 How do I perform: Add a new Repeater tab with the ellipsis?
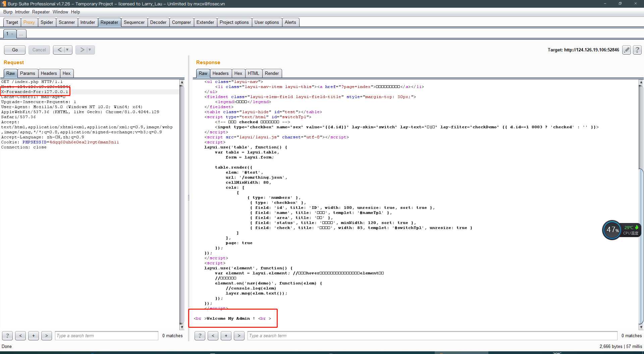(21, 34)
